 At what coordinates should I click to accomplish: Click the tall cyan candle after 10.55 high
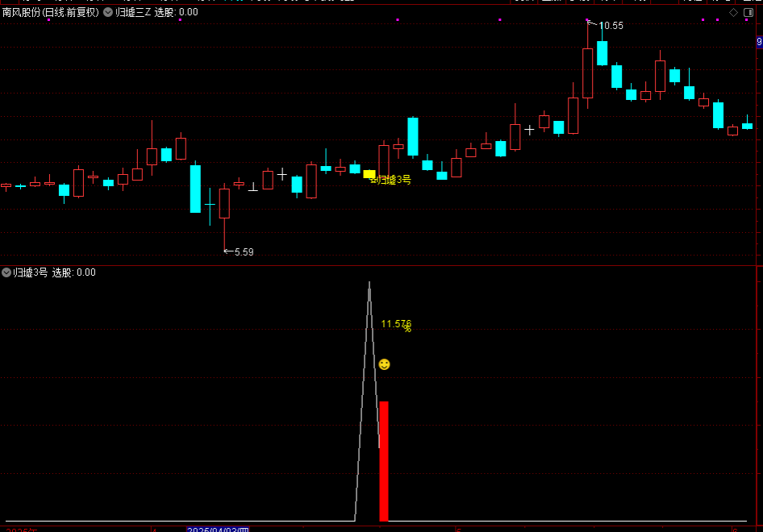click(602, 53)
